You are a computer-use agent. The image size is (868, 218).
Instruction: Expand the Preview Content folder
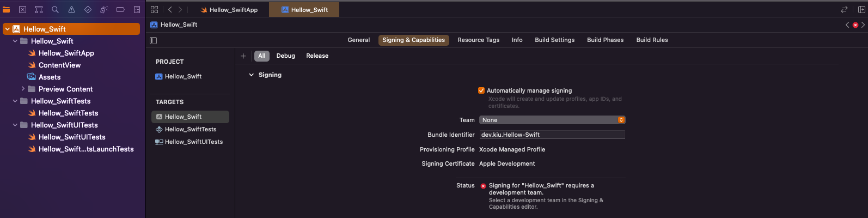click(x=23, y=89)
